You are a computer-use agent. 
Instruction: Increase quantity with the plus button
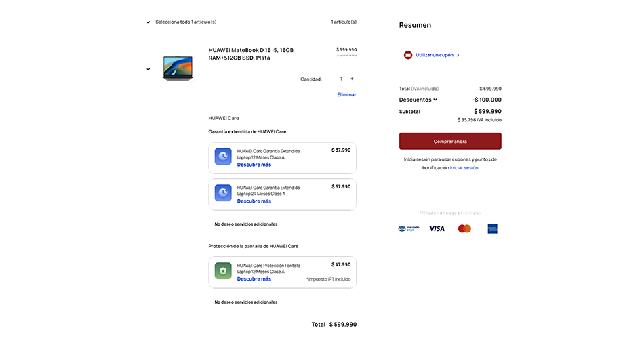(352, 79)
